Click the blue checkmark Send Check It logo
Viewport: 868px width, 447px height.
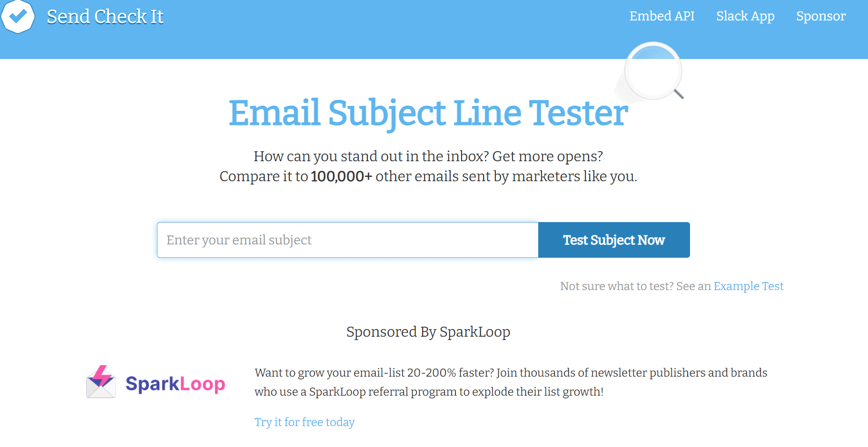18,17
